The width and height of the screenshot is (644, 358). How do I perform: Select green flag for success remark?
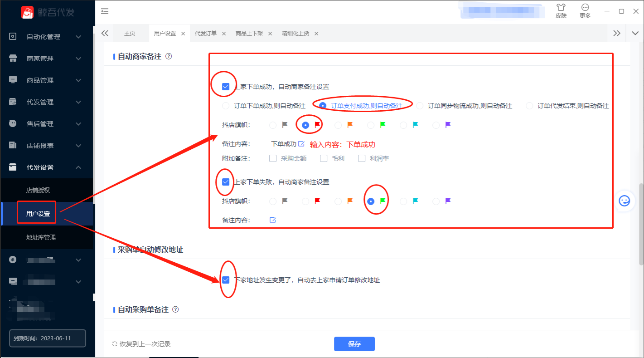371,125
